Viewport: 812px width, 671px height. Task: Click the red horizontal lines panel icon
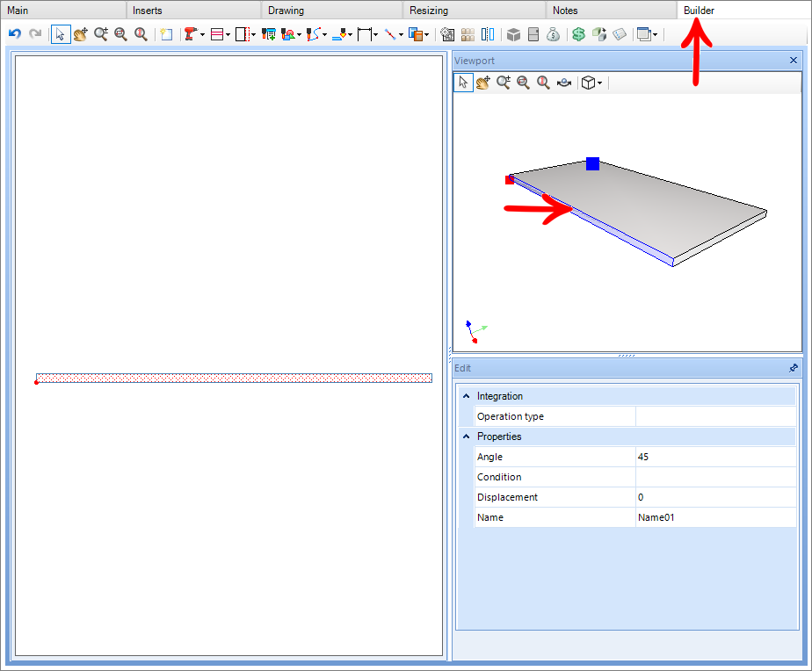217,34
